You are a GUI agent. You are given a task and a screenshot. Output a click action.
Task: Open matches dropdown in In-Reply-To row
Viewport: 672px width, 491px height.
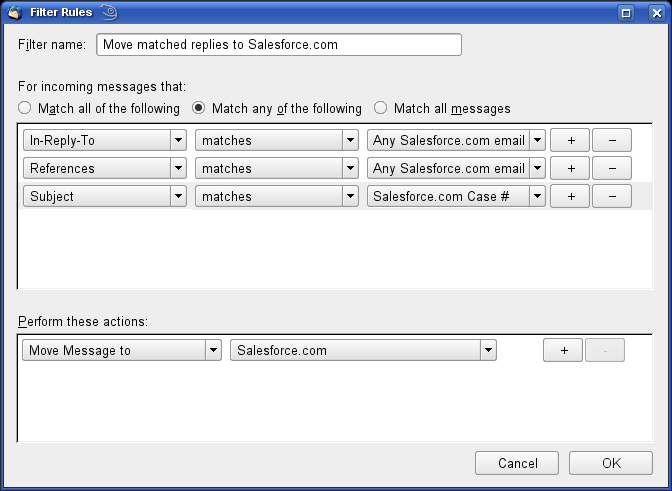pos(277,140)
